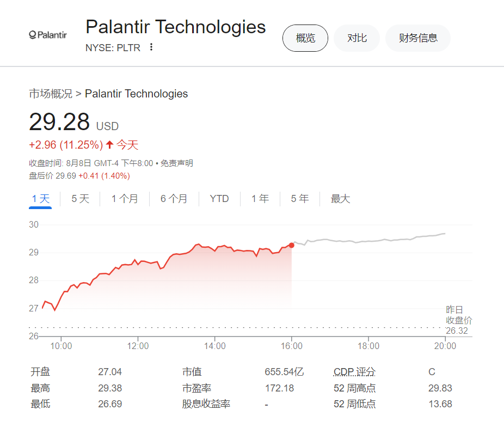
Task: Switch to the 对比 compare tab
Action: [x=357, y=38]
